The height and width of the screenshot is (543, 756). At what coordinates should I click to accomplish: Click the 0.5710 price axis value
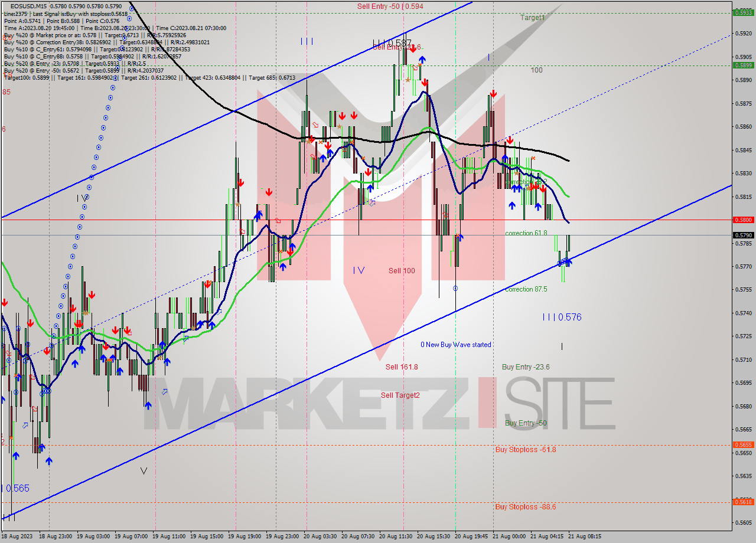pos(743,359)
